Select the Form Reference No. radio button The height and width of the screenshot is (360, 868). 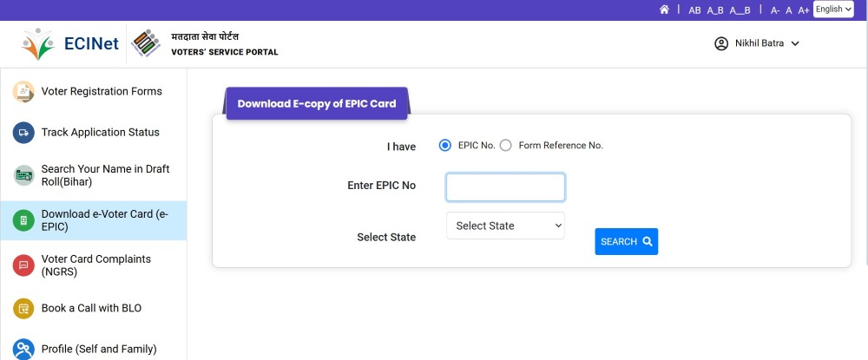coord(506,146)
